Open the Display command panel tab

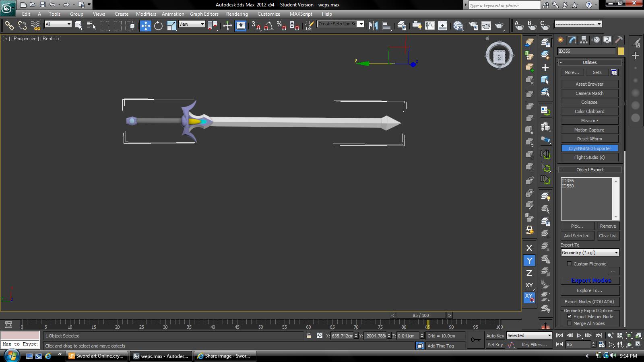click(607, 40)
